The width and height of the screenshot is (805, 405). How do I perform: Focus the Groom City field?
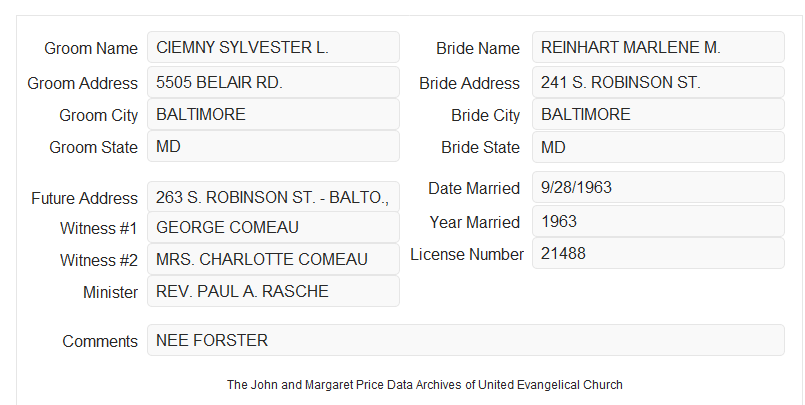273,114
